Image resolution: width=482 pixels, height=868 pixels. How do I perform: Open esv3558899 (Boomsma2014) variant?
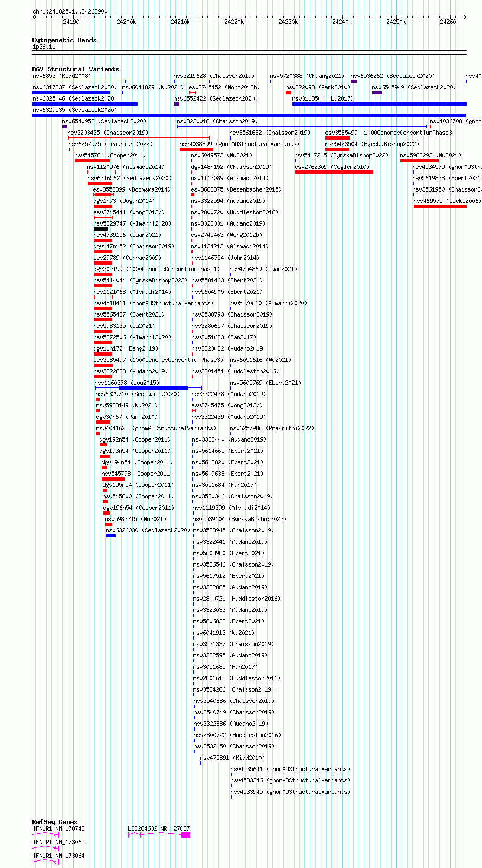[132, 190]
